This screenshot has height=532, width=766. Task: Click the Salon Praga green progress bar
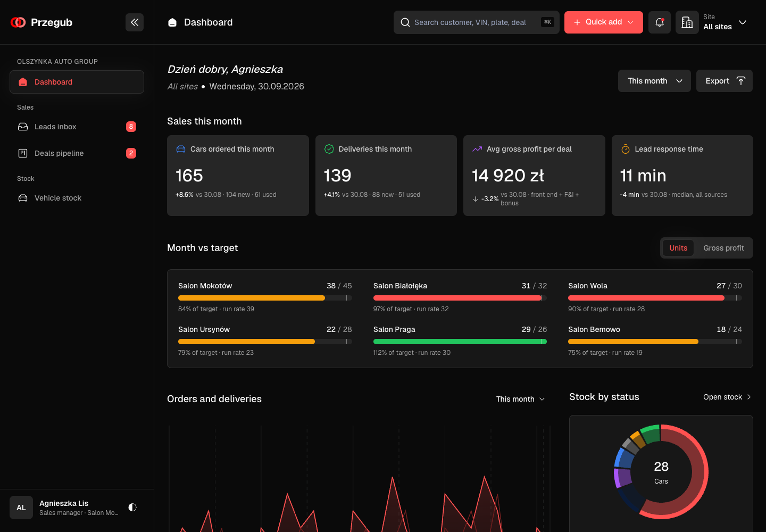click(460, 342)
